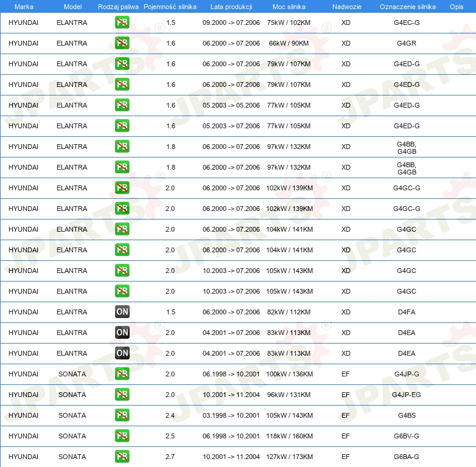Click engine capacity 1.5 in the G4EC-G row
This screenshot has height=467, width=476.
(170, 22)
